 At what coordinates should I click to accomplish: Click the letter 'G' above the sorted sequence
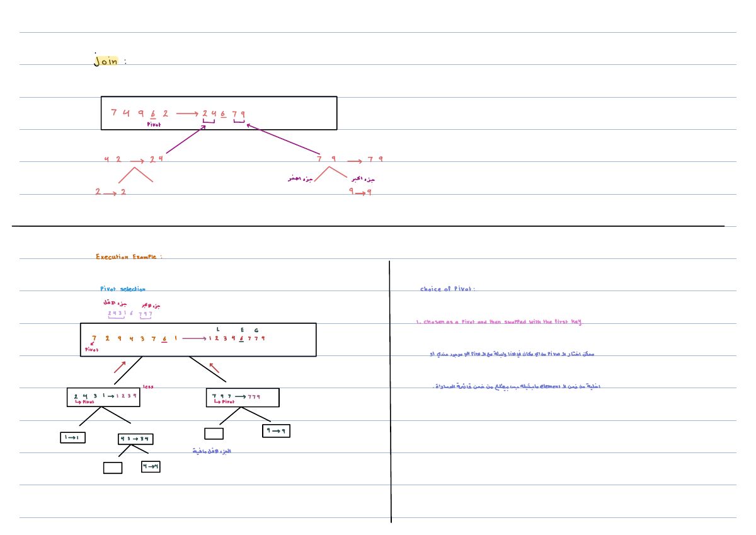pos(256,330)
